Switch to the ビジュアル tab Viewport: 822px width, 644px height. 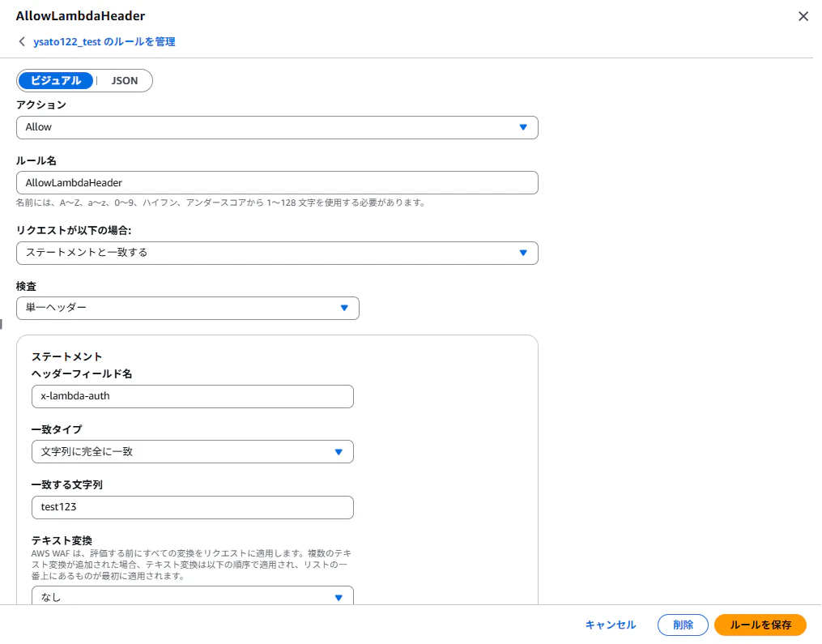point(56,81)
